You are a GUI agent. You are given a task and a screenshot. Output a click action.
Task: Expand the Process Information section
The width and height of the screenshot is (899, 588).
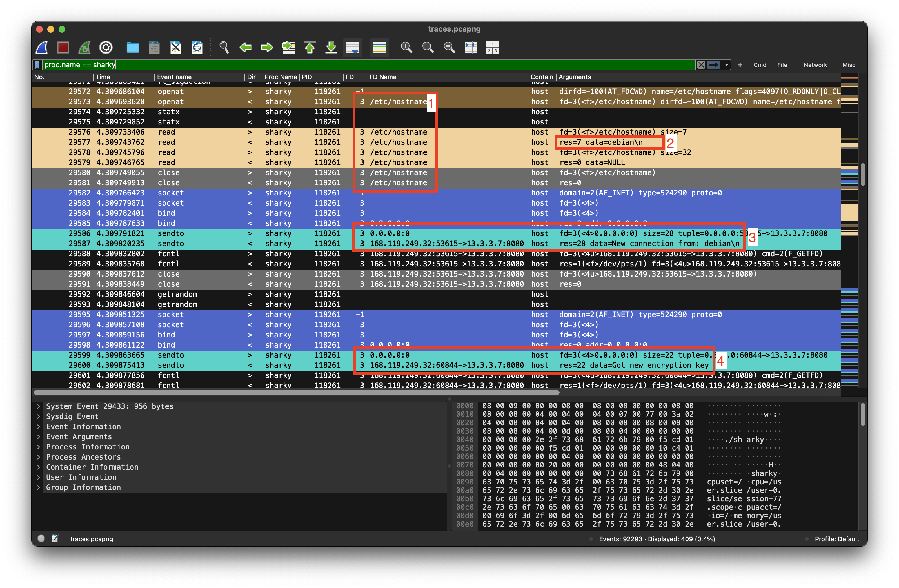coord(38,447)
